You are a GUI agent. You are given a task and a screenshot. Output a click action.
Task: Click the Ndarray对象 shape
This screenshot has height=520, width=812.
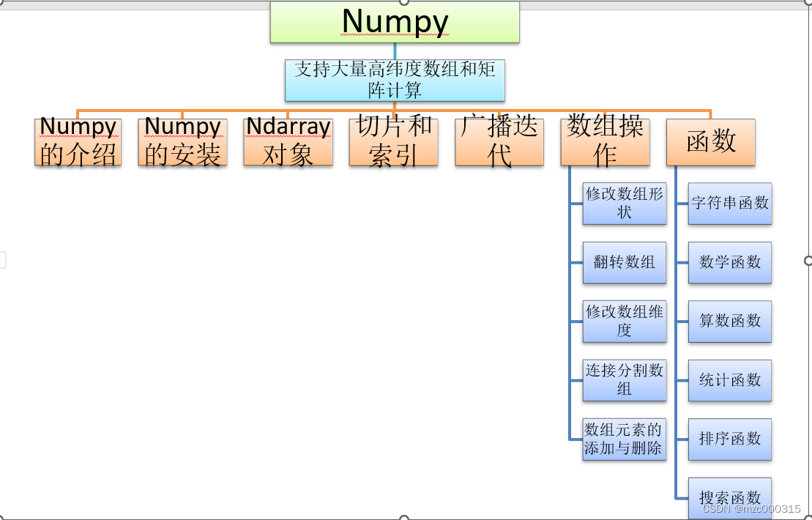[x=288, y=142]
